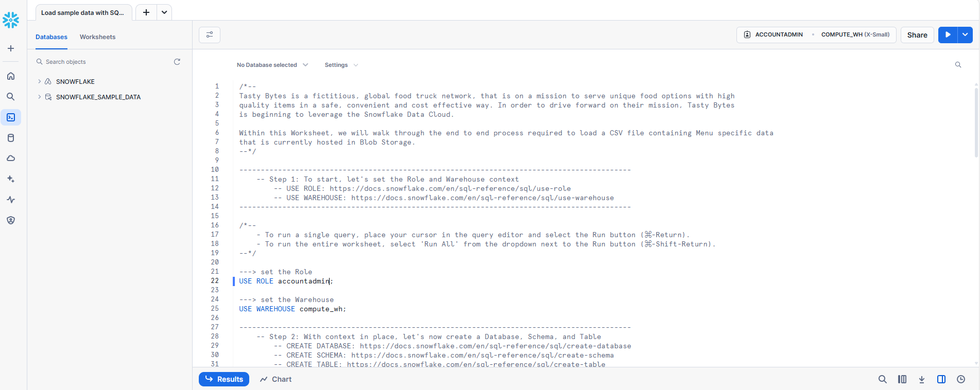Open the AI & ML sparkle icon
The height and width of the screenshot is (390, 980).
(x=11, y=179)
